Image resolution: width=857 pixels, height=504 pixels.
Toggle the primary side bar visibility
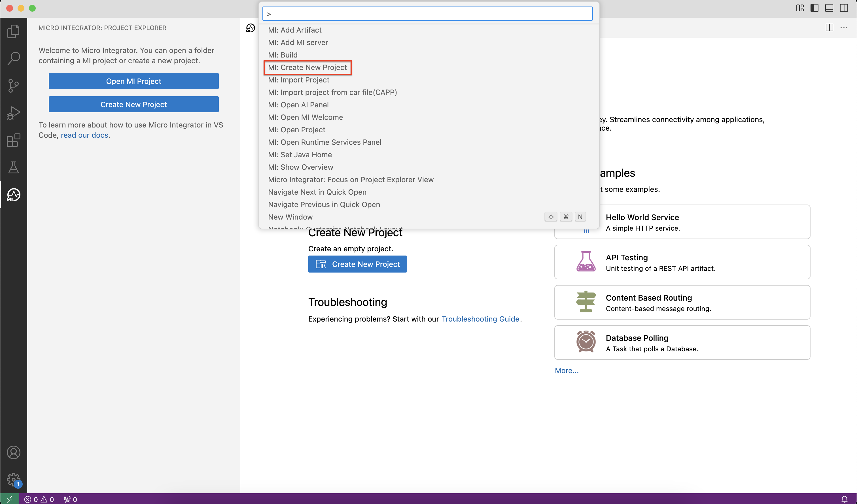click(814, 8)
